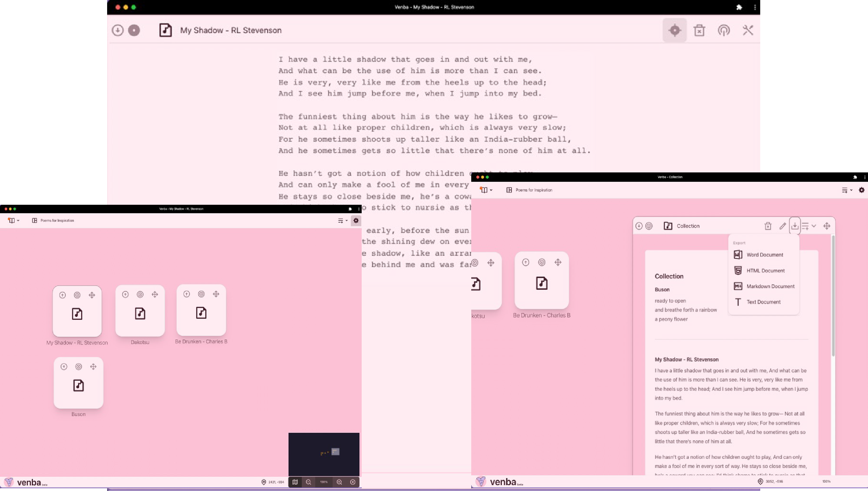Screen dimensions: 868x491
Task: Click location pin beside 2421, -554 coordinates
Action: point(264,482)
